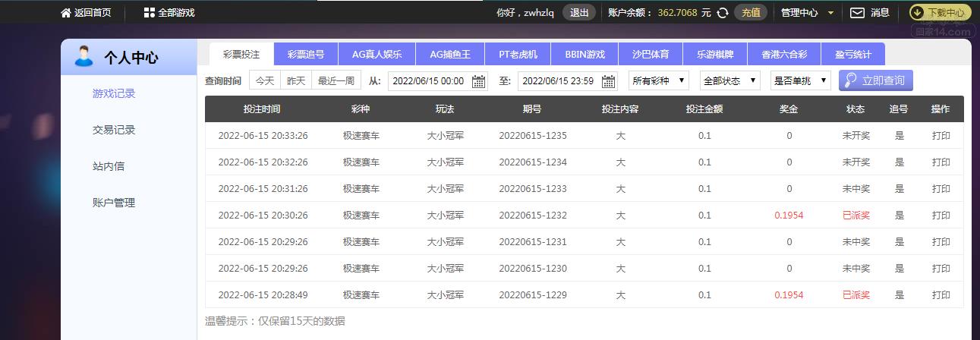Click period number 20220615-1235
Viewport: 980px width, 340px height.
pyautogui.click(x=533, y=136)
